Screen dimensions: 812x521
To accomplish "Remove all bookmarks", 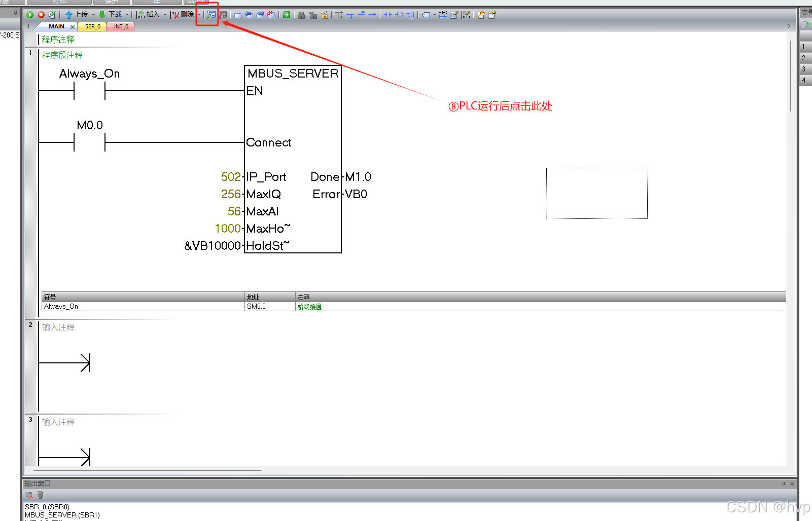I will pos(271,15).
